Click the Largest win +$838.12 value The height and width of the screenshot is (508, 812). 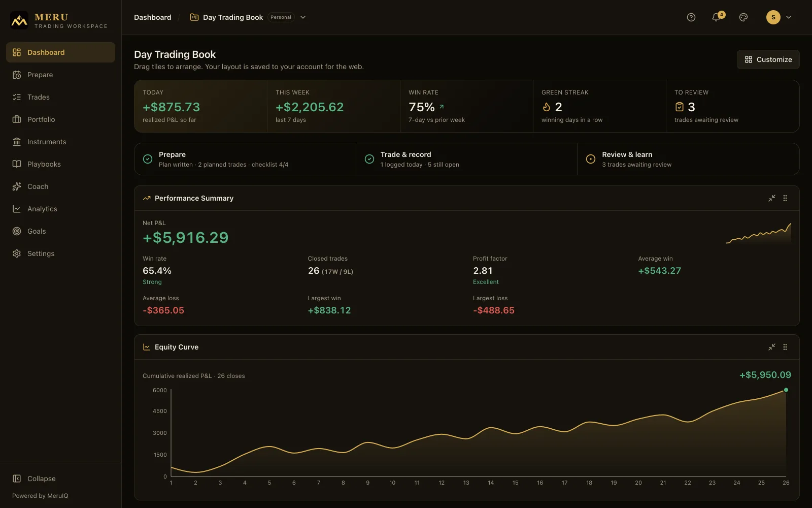click(329, 310)
